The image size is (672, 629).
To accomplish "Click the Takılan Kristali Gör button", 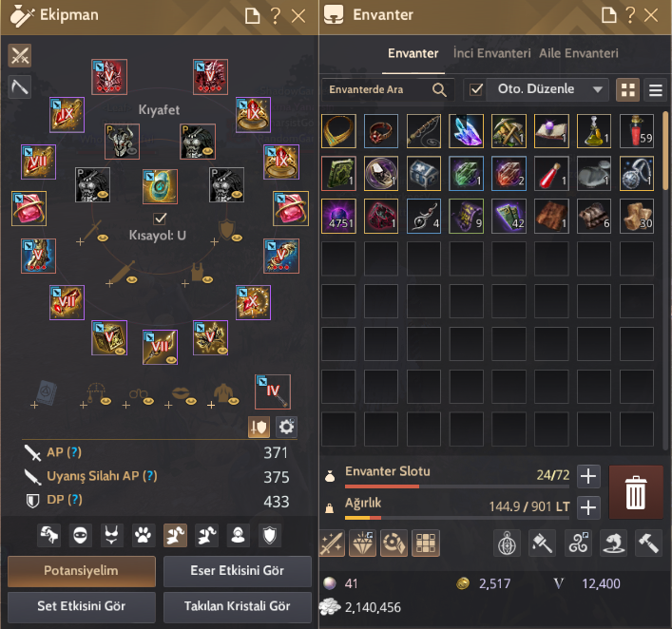I will click(238, 606).
